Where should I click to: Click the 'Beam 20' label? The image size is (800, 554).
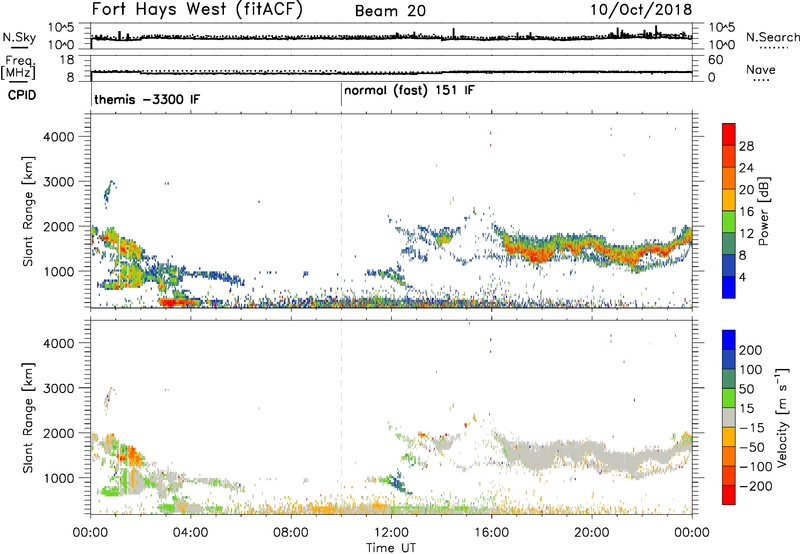click(x=390, y=11)
